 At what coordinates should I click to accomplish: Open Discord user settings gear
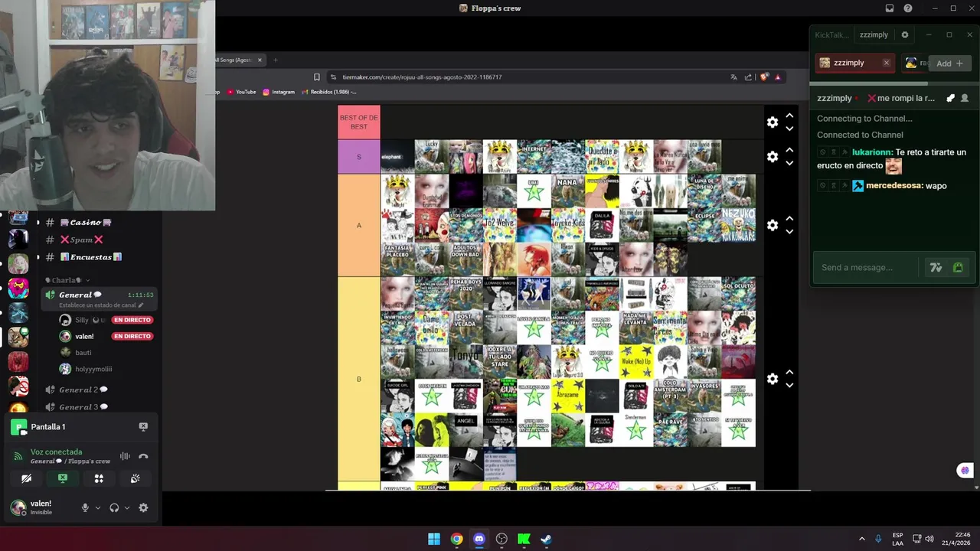tap(143, 507)
